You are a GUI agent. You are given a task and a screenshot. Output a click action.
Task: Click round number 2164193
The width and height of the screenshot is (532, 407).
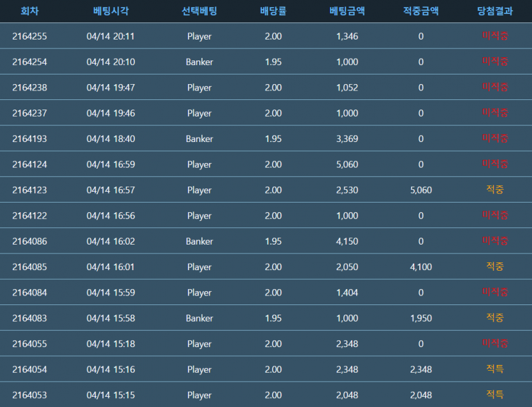pos(29,139)
